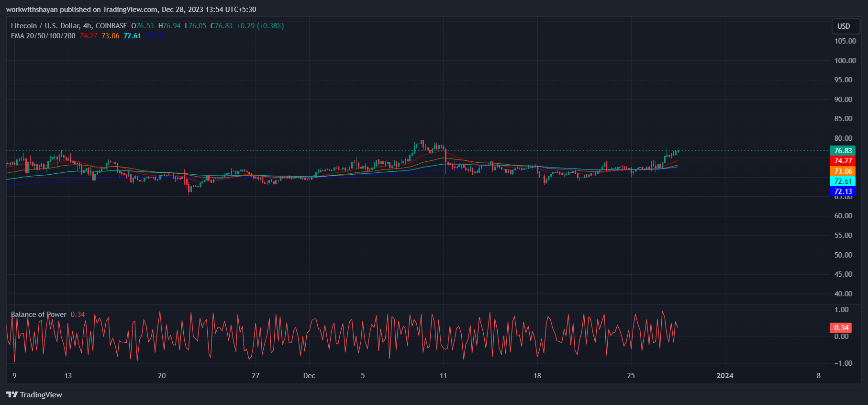Click the time axis label 27
868x405 pixels.
[x=256, y=376]
